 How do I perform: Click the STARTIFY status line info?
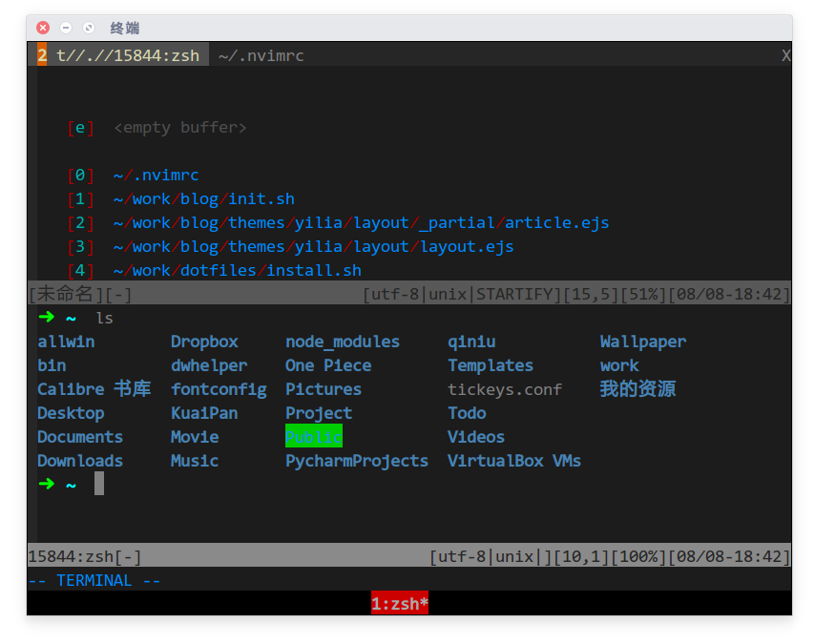pos(514,294)
